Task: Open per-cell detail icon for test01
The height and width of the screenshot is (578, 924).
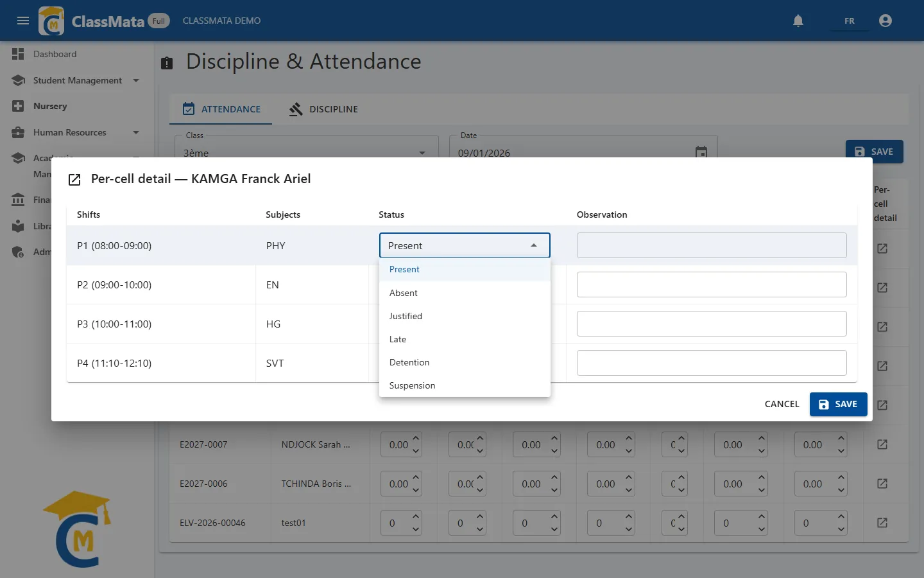Action: 882,523
